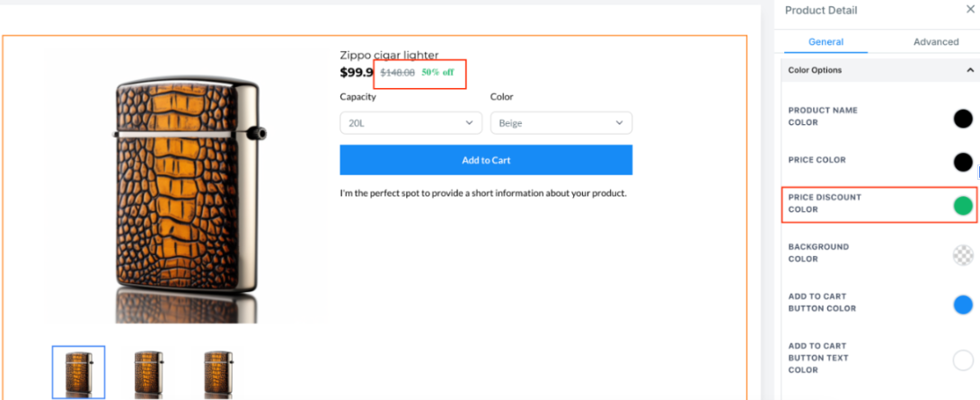Close the Product Detail panel
Screen dimensions: 980x400
969,10
